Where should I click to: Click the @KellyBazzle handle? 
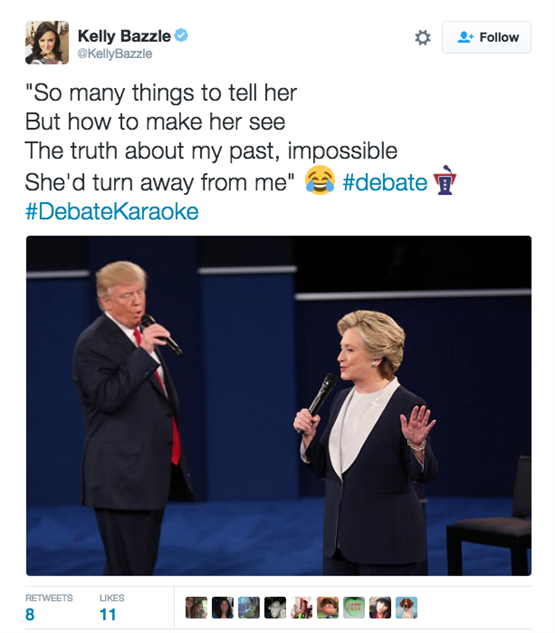(x=115, y=54)
